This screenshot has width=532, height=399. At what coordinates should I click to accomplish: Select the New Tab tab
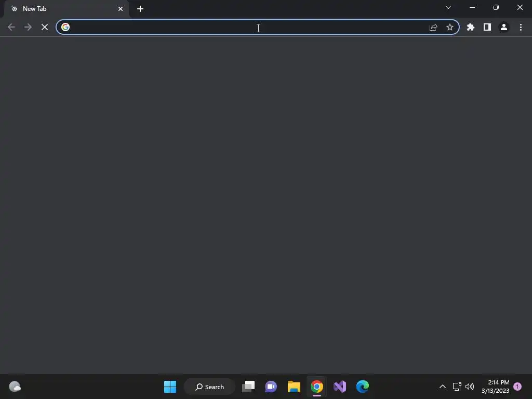(66, 9)
